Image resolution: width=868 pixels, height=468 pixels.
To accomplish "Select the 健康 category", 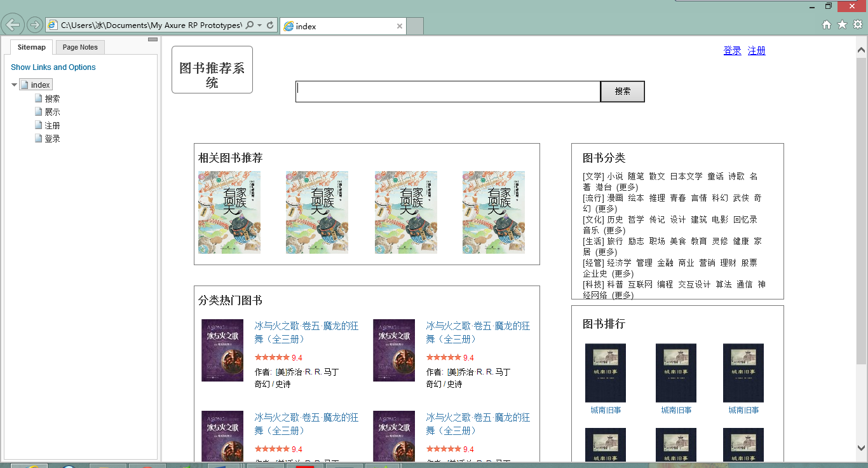I will pos(741,242).
